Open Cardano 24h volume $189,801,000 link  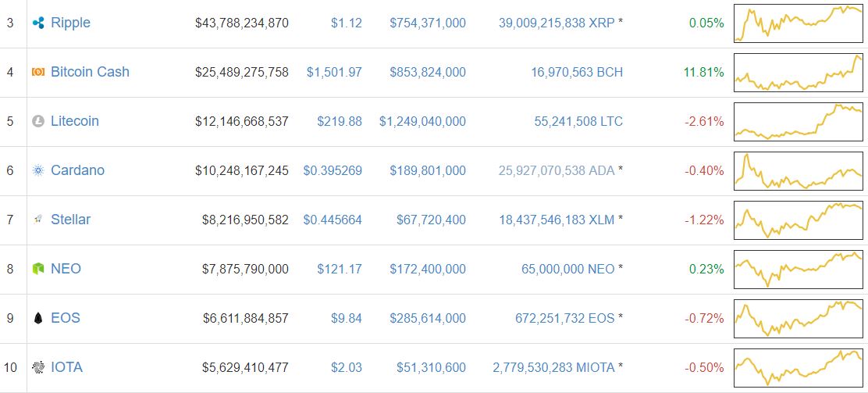(x=428, y=170)
